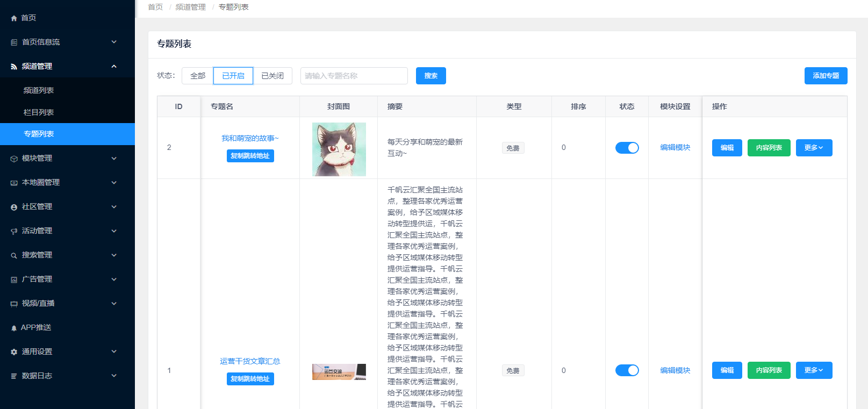868x409 pixels.
Task: Click the 通用设置 gear icon
Action: 14,352
